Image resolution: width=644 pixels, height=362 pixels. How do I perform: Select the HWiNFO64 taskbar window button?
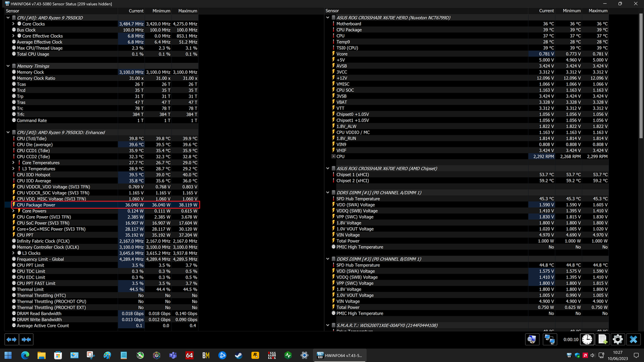pos(339,355)
